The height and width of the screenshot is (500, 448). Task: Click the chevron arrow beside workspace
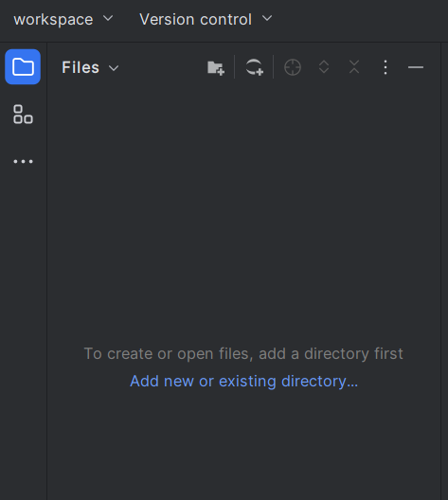point(108,19)
